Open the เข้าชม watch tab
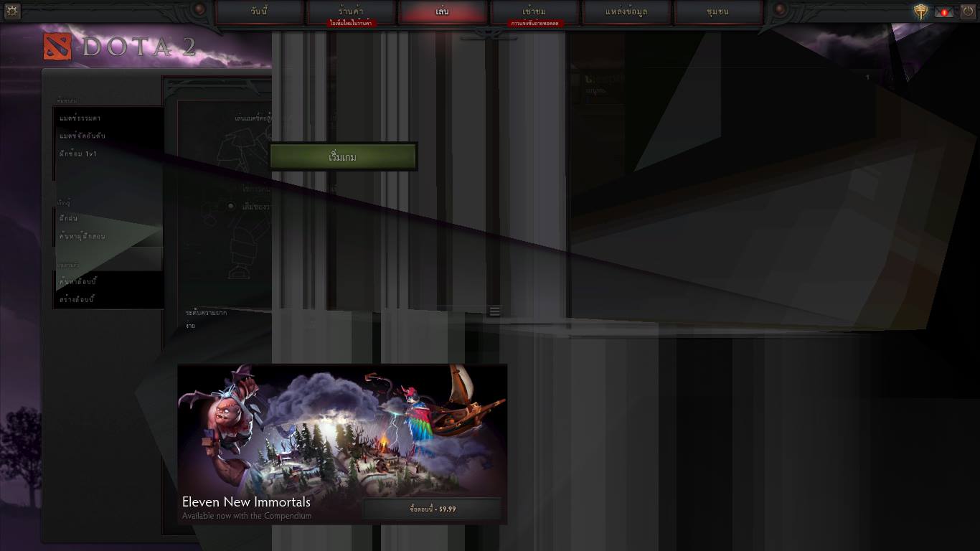This screenshot has height=551, width=980. [x=534, y=11]
